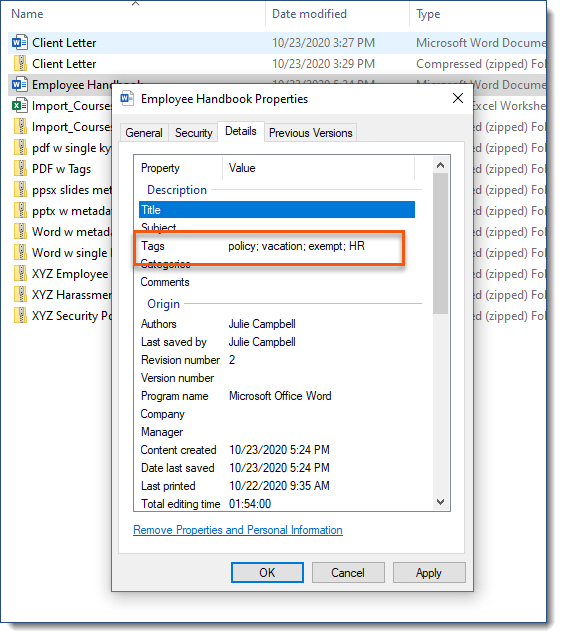The width and height of the screenshot is (562, 638).
Task: Select the XYZ Security zipped folder icon
Action: click(20, 315)
